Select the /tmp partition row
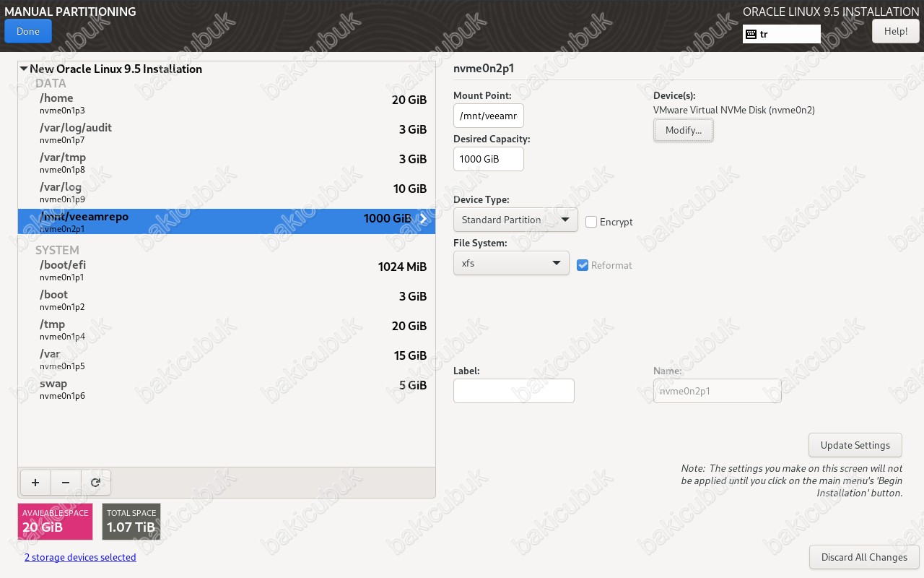924x578 pixels. point(227,329)
